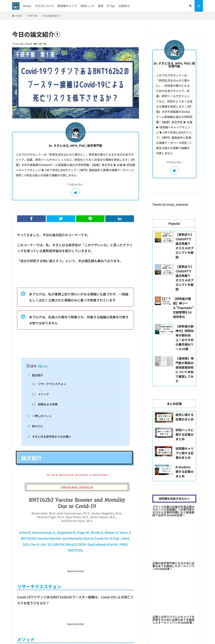Screen dimensions: 215x644
Task: Click the site logo avatar in header
Action: click(16, 6)
